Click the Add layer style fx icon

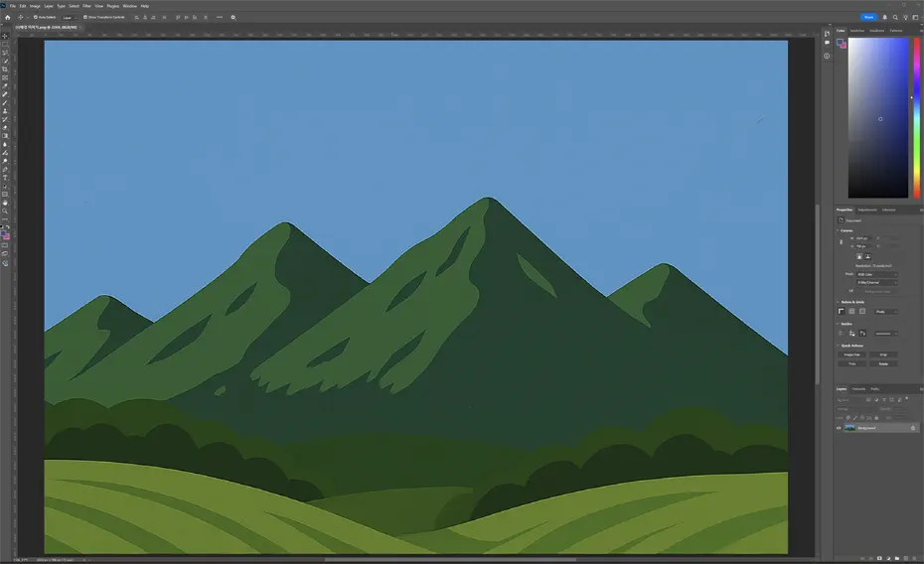tap(871, 558)
